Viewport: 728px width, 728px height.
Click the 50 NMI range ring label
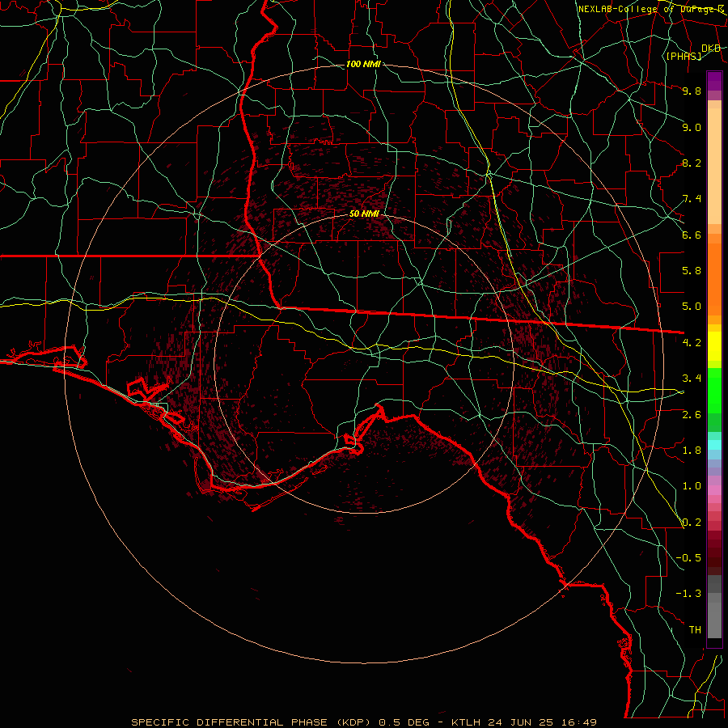(364, 214)
